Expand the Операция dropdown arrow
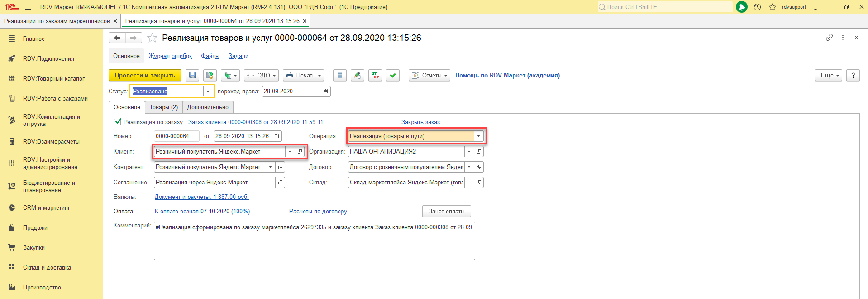This screenshot has width=868, height=299. click(x=478, y=136)
